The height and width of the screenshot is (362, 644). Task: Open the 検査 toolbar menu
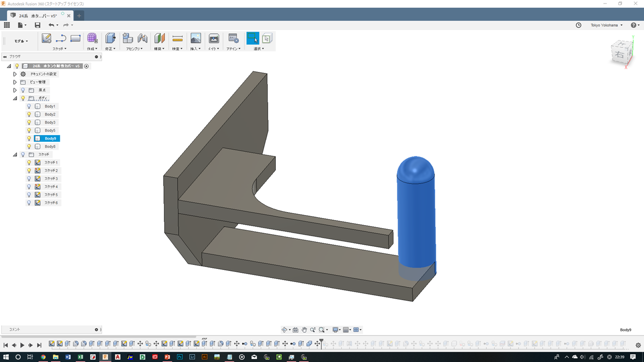click(x=177, y=49)
